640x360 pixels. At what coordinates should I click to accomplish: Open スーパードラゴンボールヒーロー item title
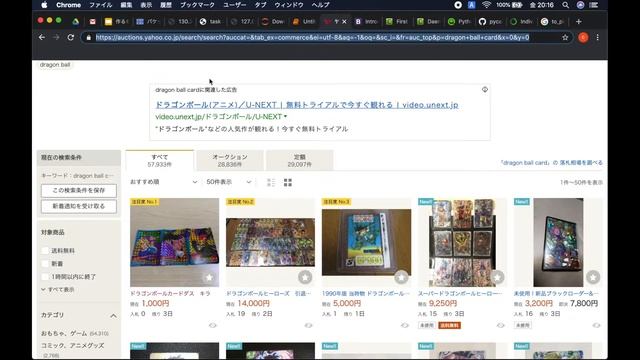(x=460, y=293)
